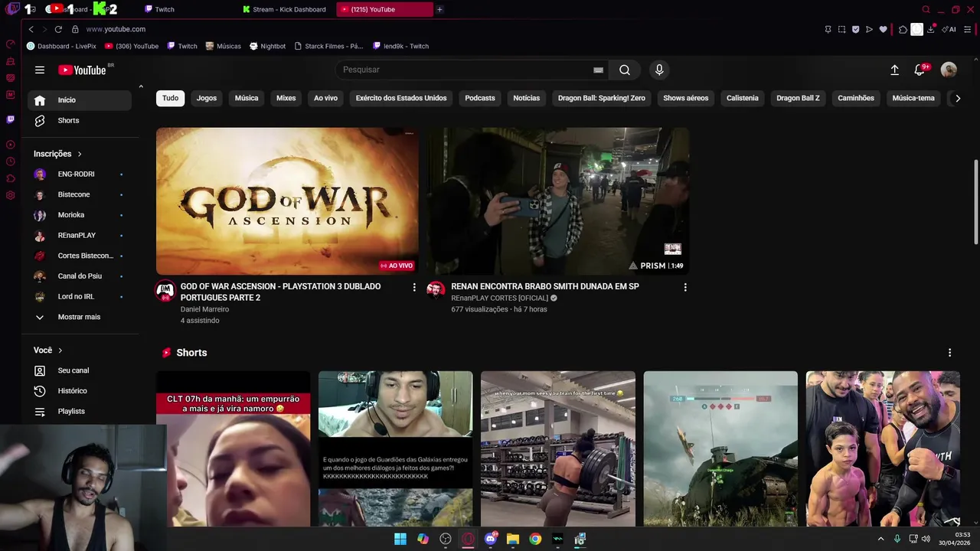The height and width of the screenshot is (551, 980).
Task: Open Playlists in the sidebar
Action: pos(80,412)
